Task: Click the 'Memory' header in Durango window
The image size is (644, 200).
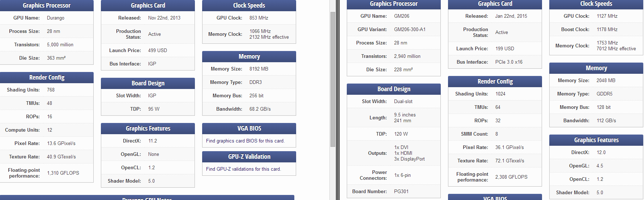Action: tap(249, 56)
